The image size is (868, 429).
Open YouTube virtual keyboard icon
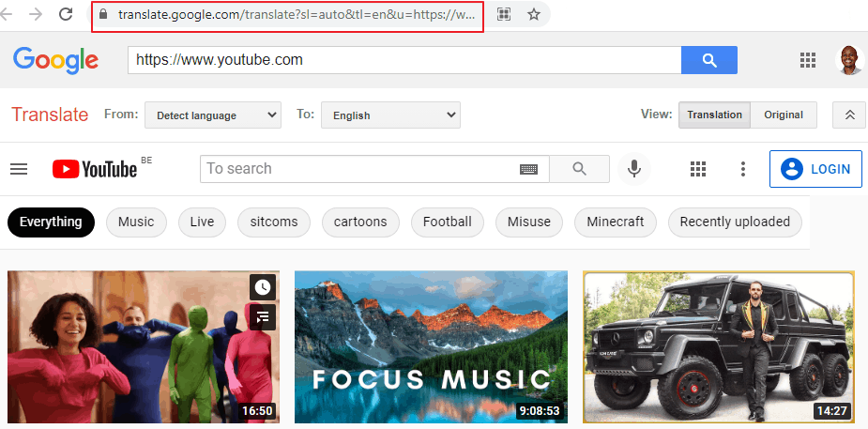tap(529, 169)
